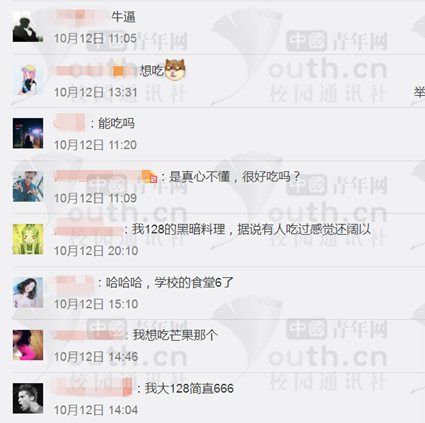Open username before 我大128简直666
This screenshot has height=423, width=425.
93,388
